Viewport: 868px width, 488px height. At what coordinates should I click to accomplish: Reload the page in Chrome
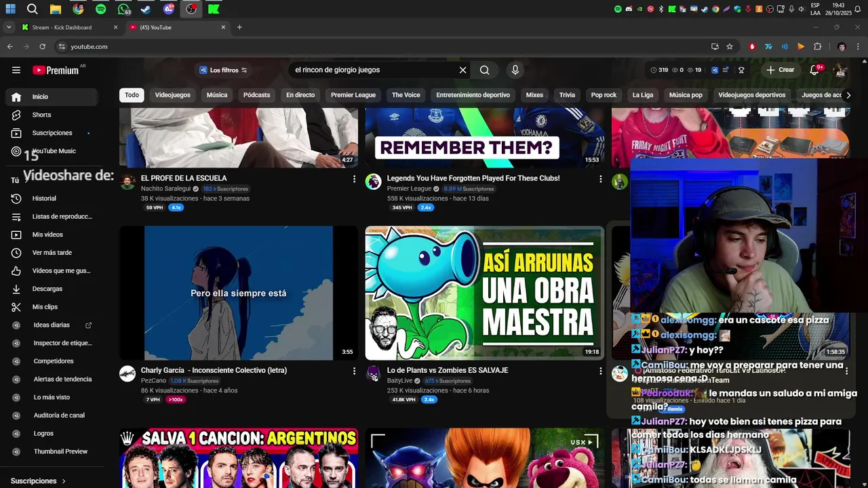[42, 47]
